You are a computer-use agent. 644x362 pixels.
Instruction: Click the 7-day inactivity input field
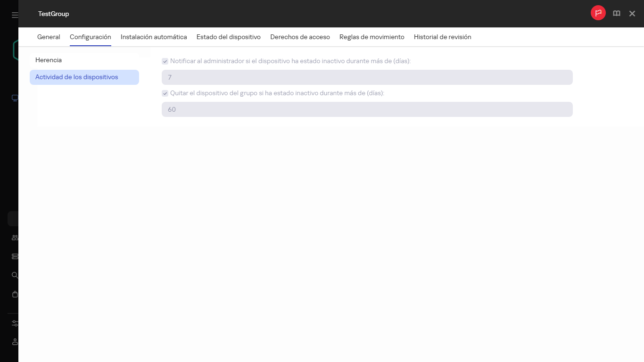click(367, 77)
